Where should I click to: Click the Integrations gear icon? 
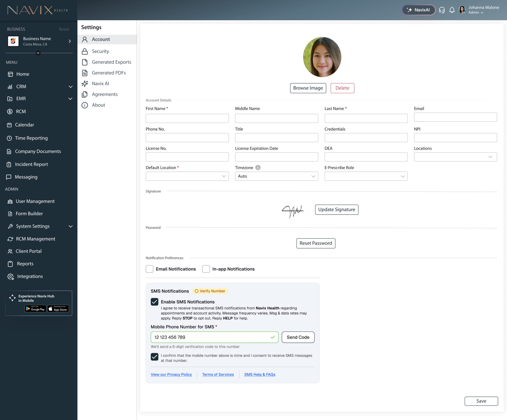tap(10, 276)
